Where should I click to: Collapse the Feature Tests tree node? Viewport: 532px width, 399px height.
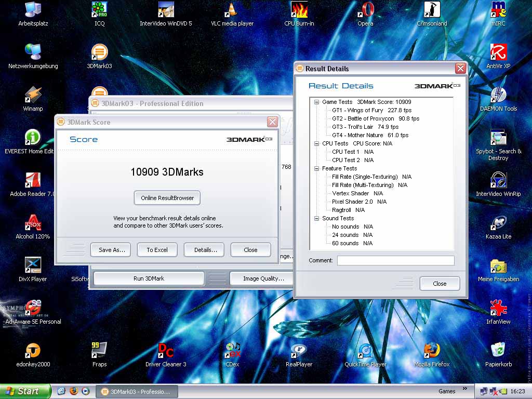tap(316, 168)
